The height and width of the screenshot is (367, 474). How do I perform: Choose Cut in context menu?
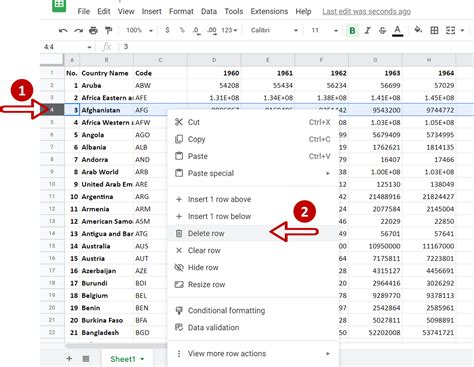pyautogui.click(x=253, y=122)
